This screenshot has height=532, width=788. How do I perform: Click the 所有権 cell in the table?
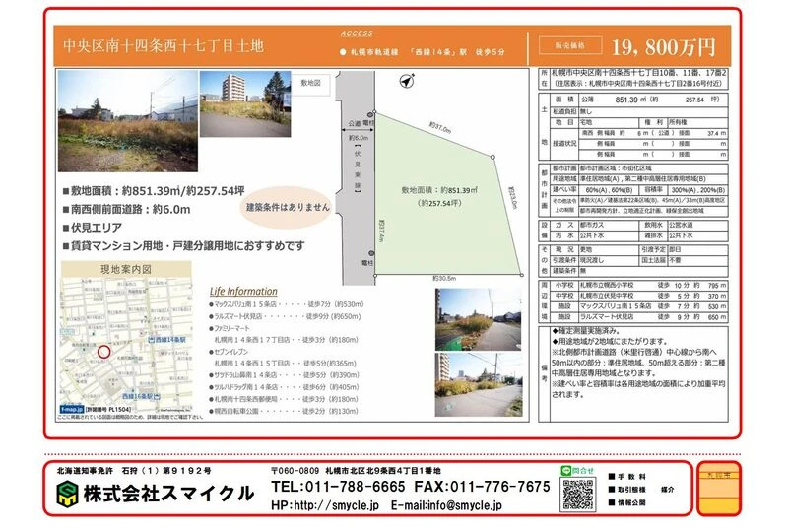coord(697,122)
